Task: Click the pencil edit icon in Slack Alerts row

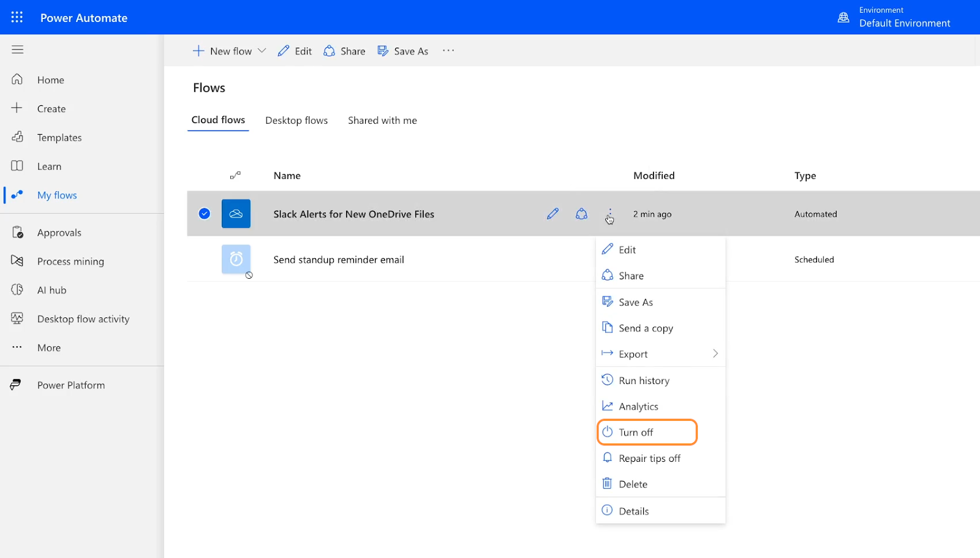Action: (552, 214)
